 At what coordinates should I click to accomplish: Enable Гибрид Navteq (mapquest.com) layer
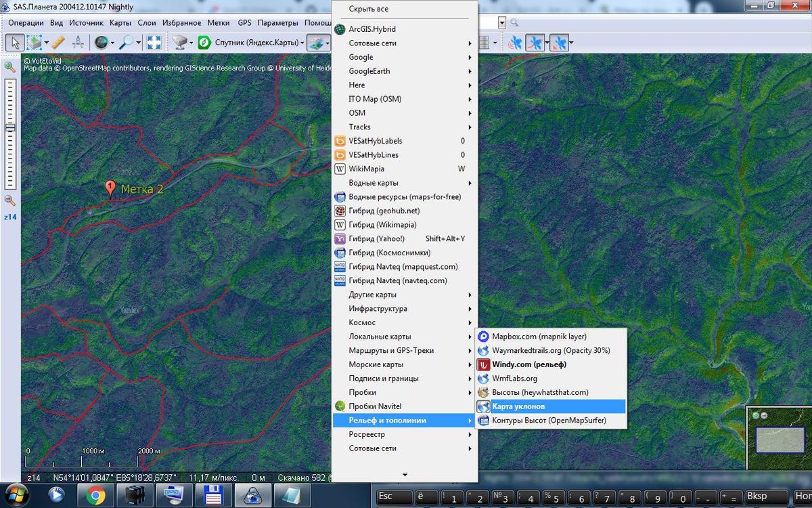click(405, 267)
